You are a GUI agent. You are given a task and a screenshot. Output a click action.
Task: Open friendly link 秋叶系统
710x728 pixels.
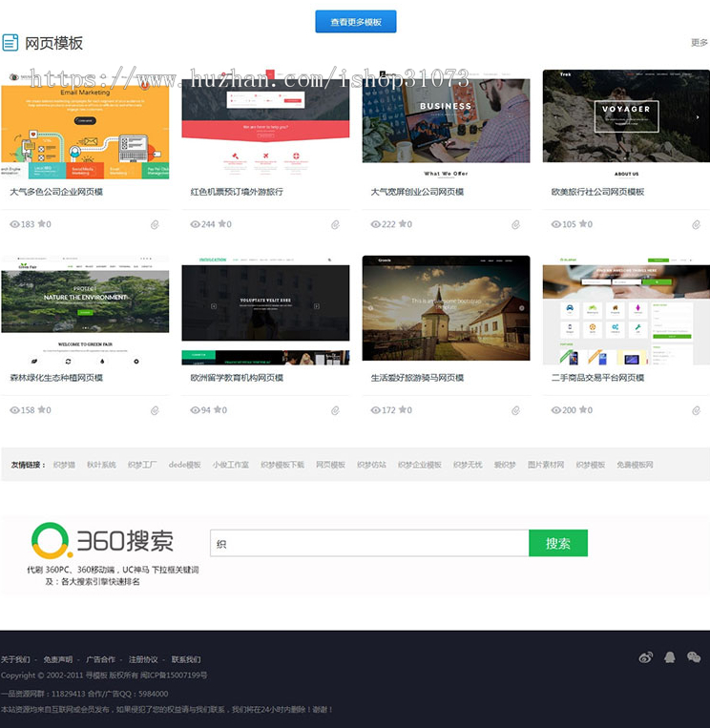[x=101, y=465]
